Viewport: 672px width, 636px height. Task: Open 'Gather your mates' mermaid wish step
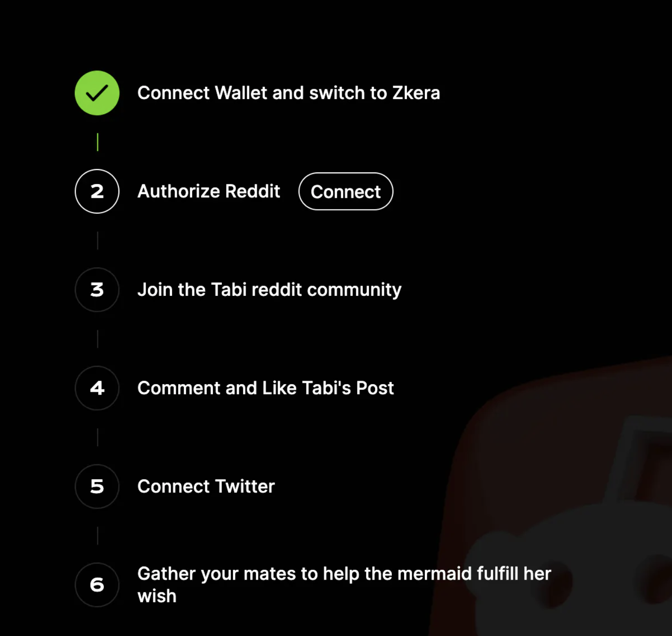pos(344,585)
